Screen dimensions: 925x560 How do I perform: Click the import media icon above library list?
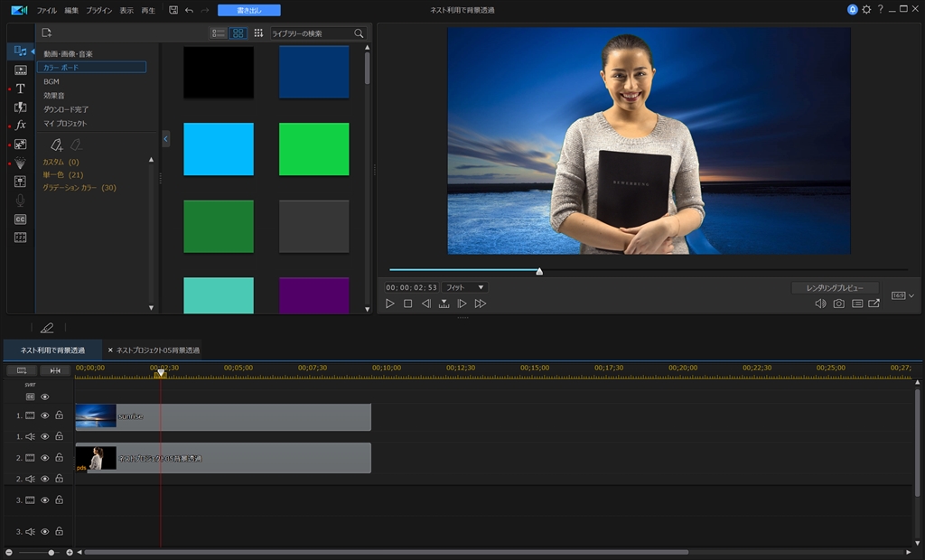[47, 33]
